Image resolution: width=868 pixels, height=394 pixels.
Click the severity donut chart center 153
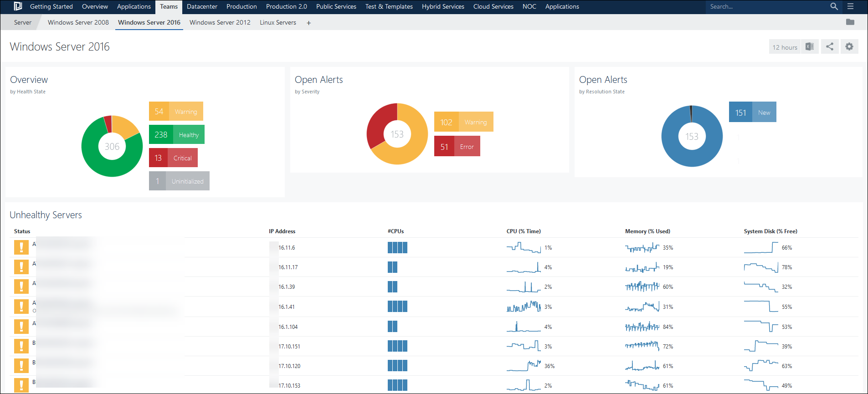coord(397,134)
